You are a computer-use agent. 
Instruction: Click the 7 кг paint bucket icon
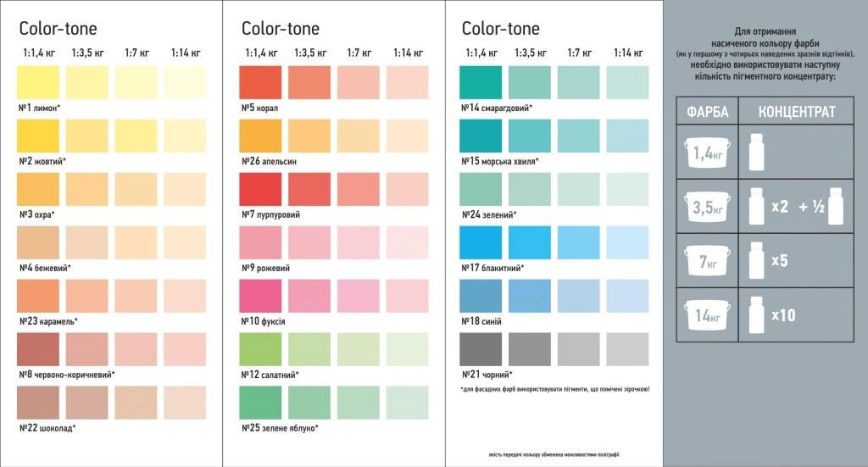(706, 261)
